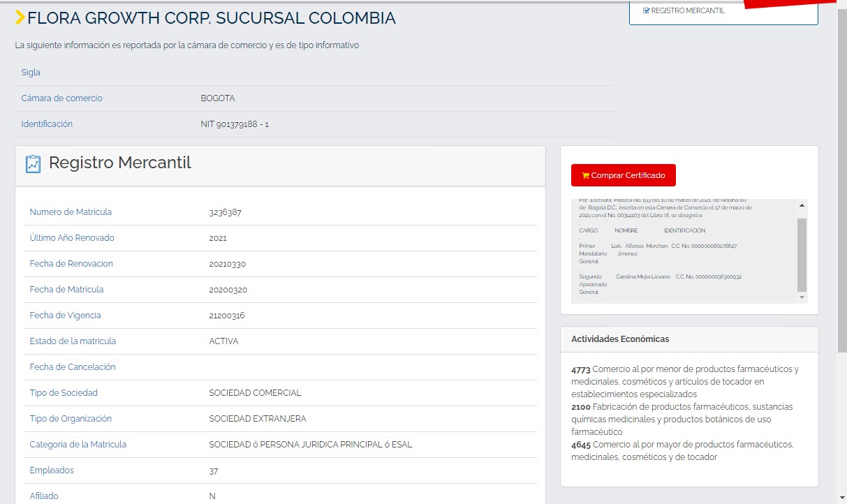This screenshot has height=504, width=847.
Task: Click the certificate preview scrollbar thumb
Action: (802, 254)
